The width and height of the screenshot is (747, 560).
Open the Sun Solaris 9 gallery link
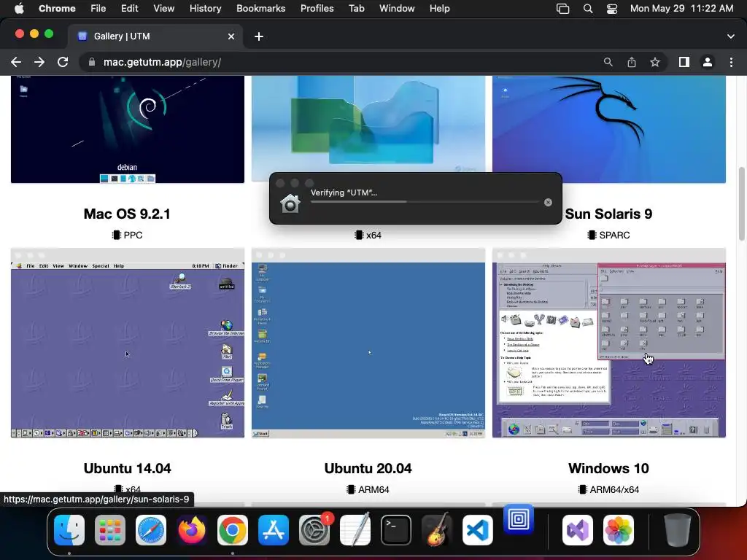click(608, 214)
